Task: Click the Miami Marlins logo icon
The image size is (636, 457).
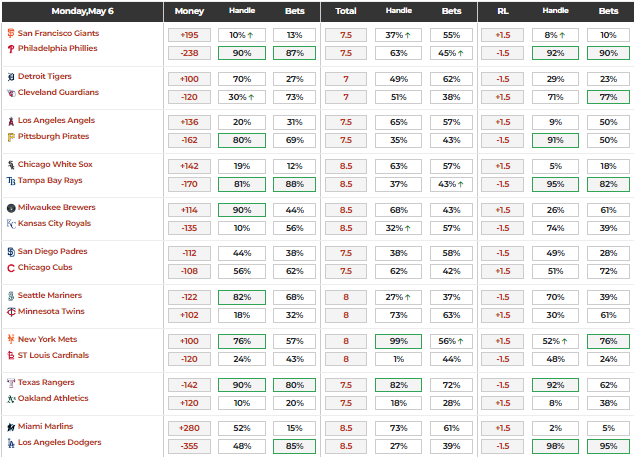Action: coord(11,427)
